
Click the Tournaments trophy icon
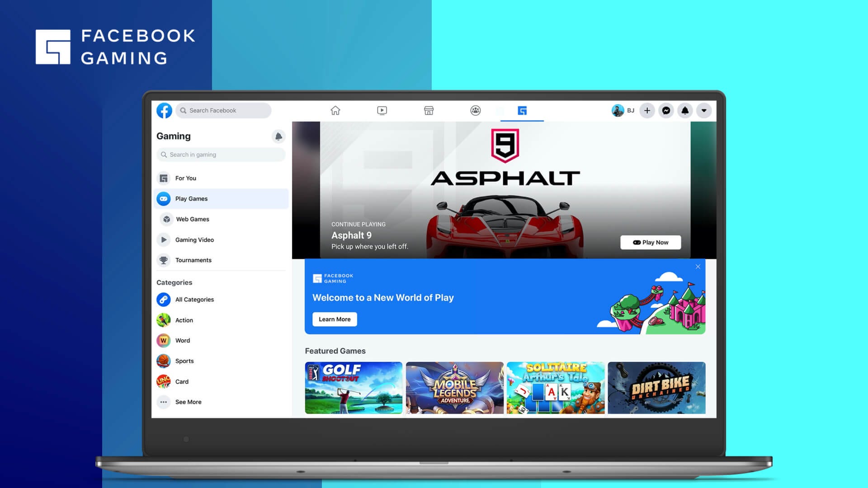(165, 260)
